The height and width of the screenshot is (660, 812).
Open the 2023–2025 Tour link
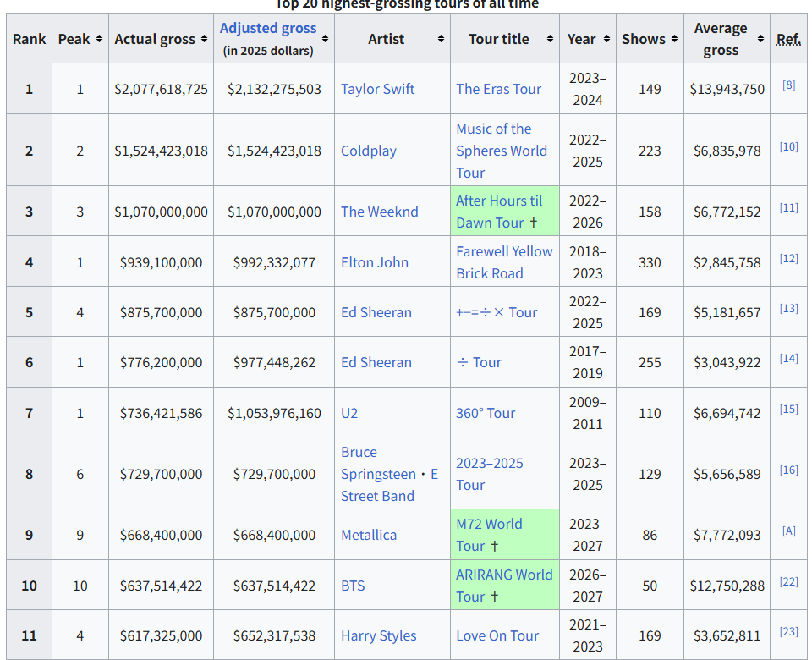490,474
